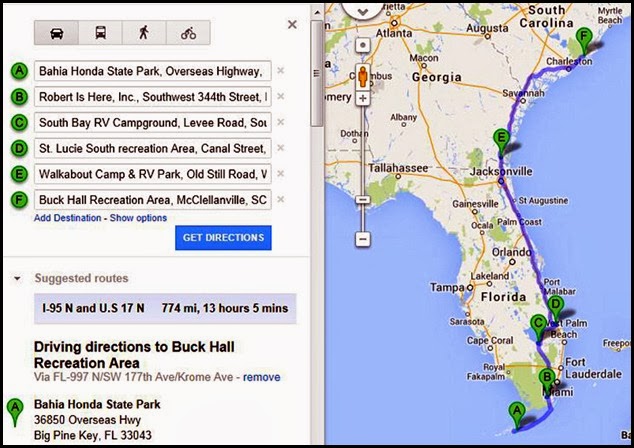Click map pin A near the Florida Keys
Image resolution: width=634 pixels, height=448 pixels.
click(x=516, y=415)
